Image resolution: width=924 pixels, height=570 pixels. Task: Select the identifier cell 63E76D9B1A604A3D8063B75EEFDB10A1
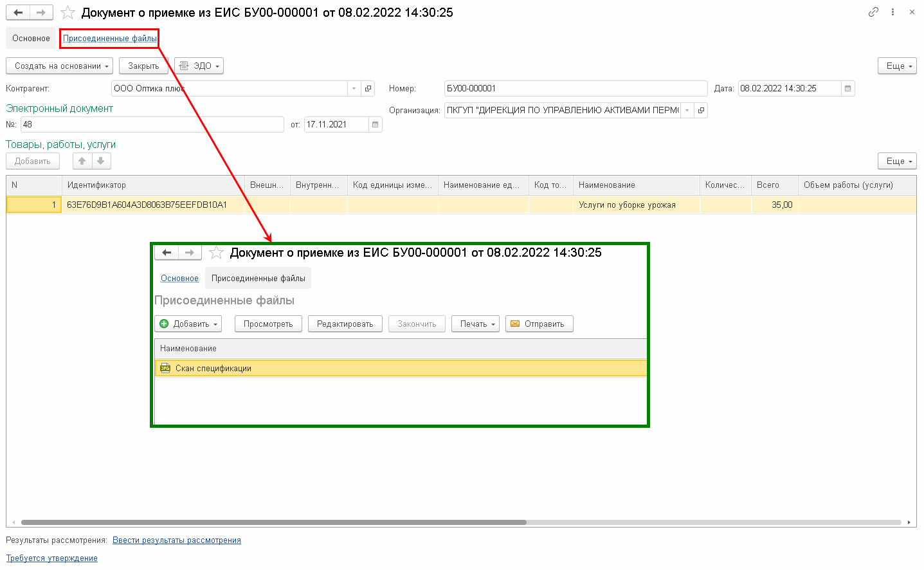[x=153, y=205]
